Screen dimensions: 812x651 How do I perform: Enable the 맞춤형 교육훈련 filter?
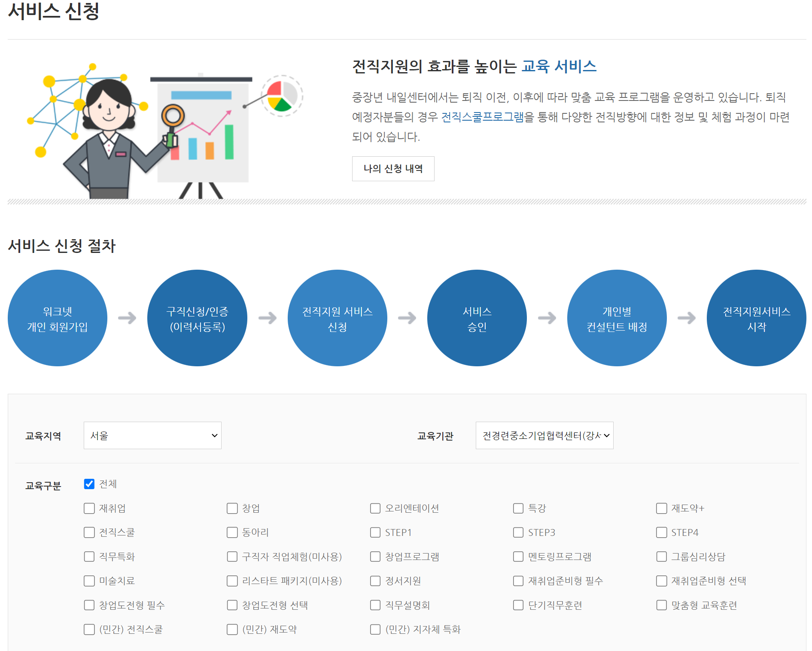pos(661,605)
